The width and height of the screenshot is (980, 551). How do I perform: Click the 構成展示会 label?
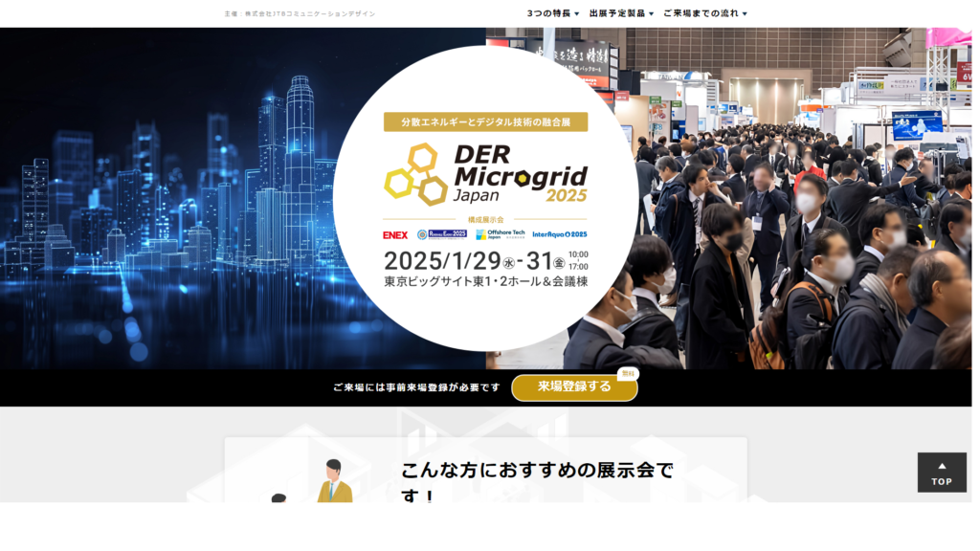[485, 220]
